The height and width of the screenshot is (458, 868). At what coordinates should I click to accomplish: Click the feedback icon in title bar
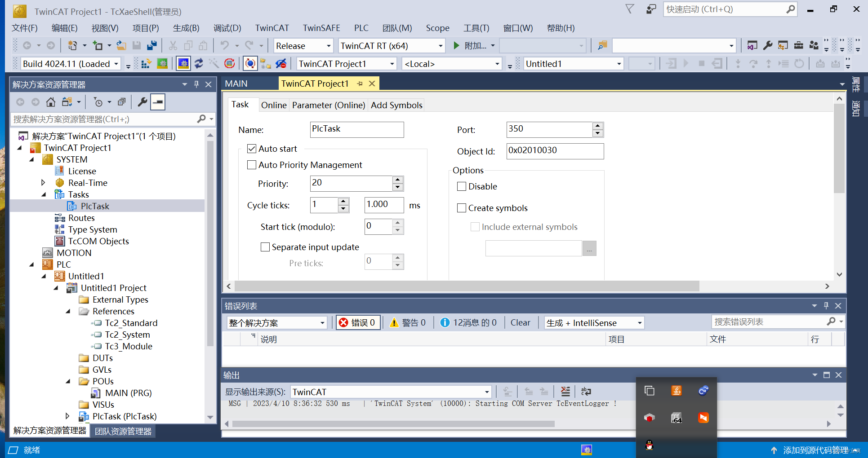pos(651,9)
